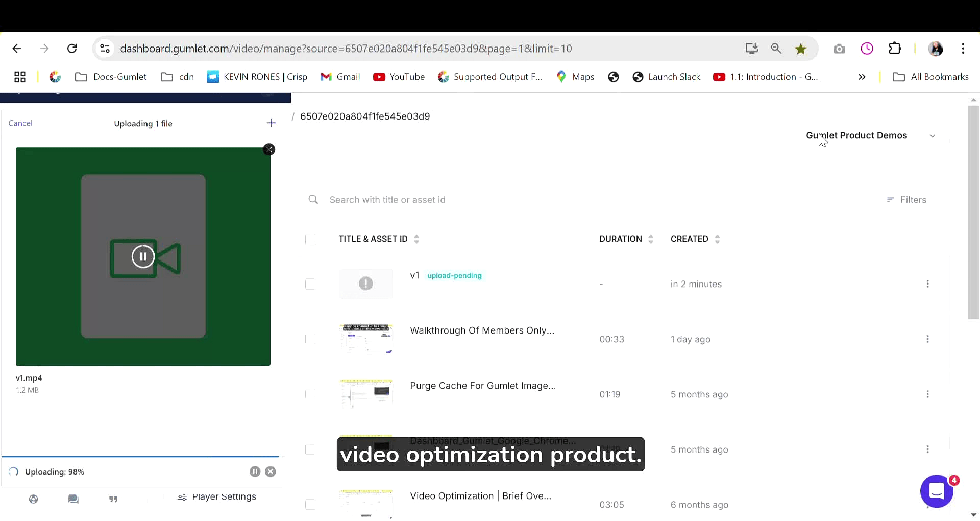Viewport: 980px width, 521px height.
Task: Open the cdn bookmark folder
Action: pyautogui.click(x=177, y=77)
